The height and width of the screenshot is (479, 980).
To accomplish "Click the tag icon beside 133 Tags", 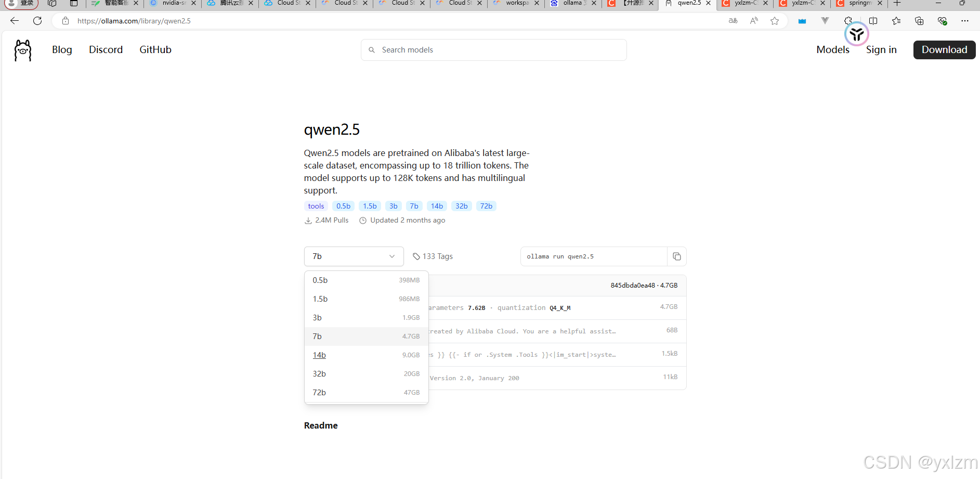I will tap(416, 256).
